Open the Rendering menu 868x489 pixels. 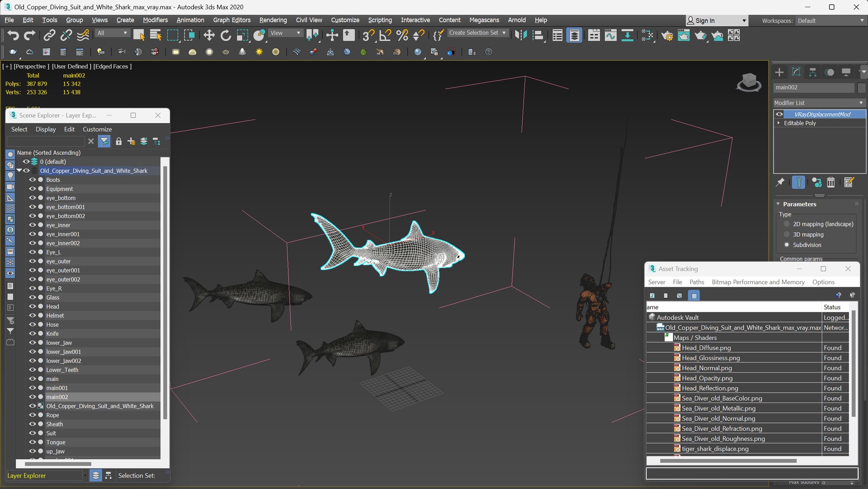(273, 20)
